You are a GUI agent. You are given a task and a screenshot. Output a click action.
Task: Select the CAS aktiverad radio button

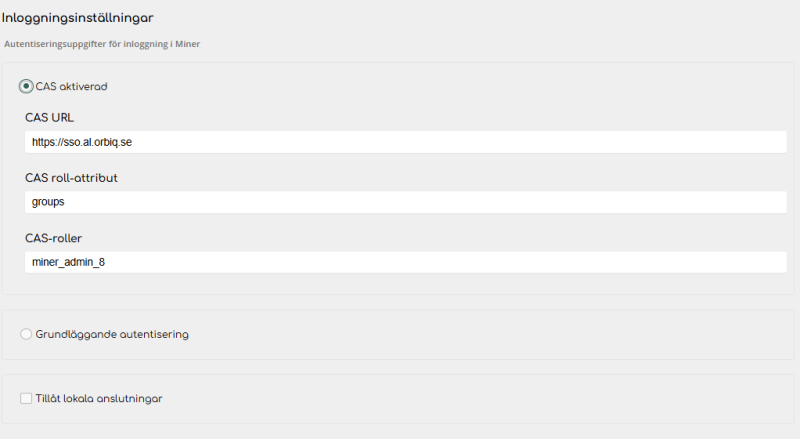pyautogui.click(x=26, y=86)
